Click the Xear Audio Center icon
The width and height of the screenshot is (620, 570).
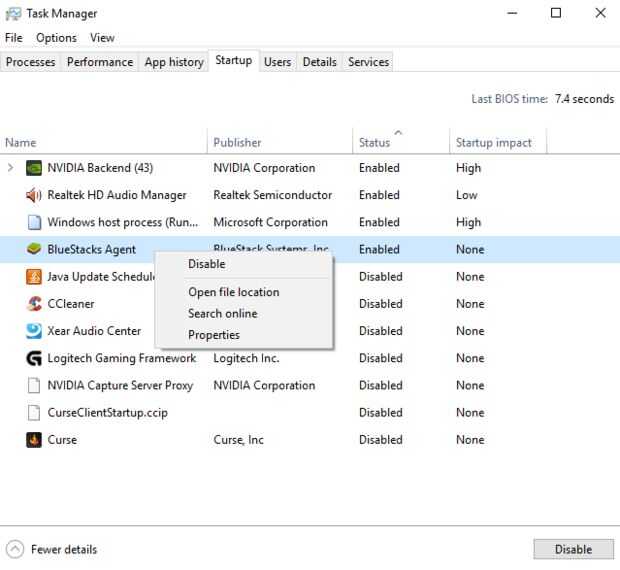(33, 331)
